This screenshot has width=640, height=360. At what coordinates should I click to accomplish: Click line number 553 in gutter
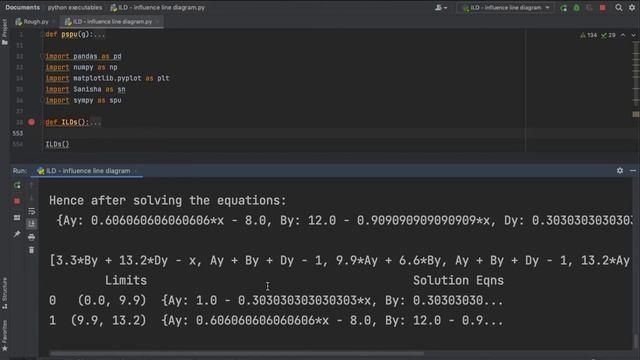tap(18, 133)
